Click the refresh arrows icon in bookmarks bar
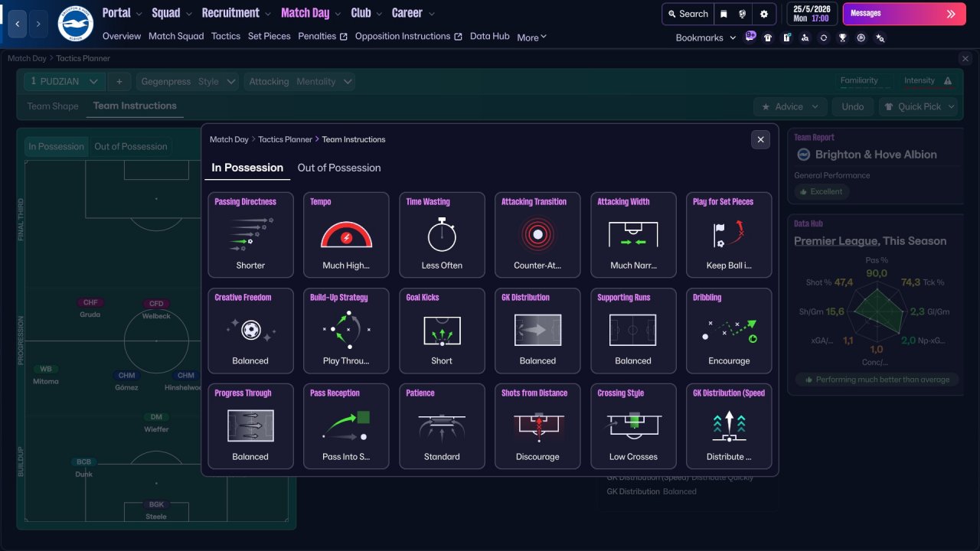Viewport: 980px width, 551px height. (x=824, y=37)
